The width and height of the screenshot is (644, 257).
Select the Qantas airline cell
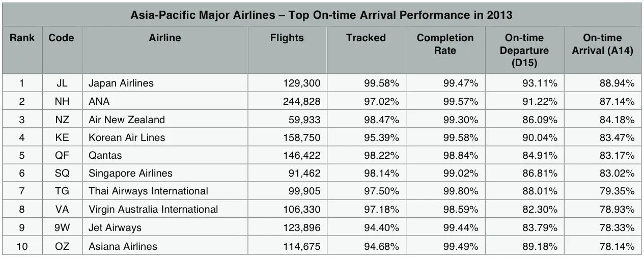point(105,156)
